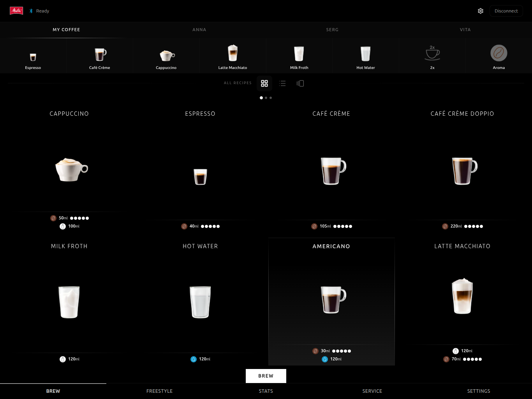This screenshot has width=532, height=399.
Task: Select the Hot Water recipe glass
Action: [x=200, y=302]
